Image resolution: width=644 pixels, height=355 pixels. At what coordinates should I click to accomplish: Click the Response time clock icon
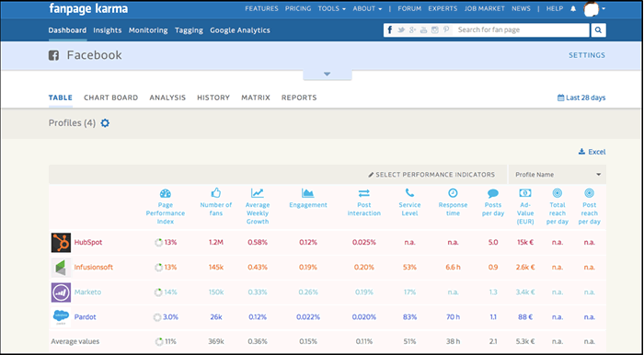click(453, 193)
